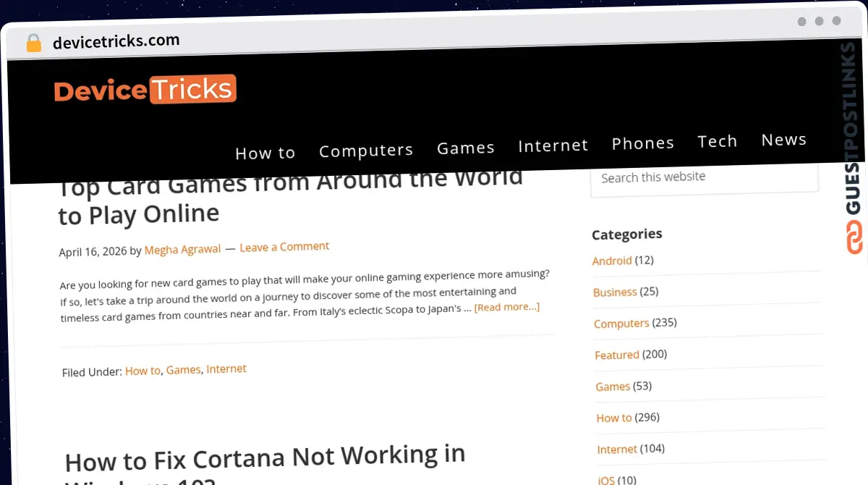868x485 pixels.
Task: Go to the News menu item
Action: [x=784, y=140]
